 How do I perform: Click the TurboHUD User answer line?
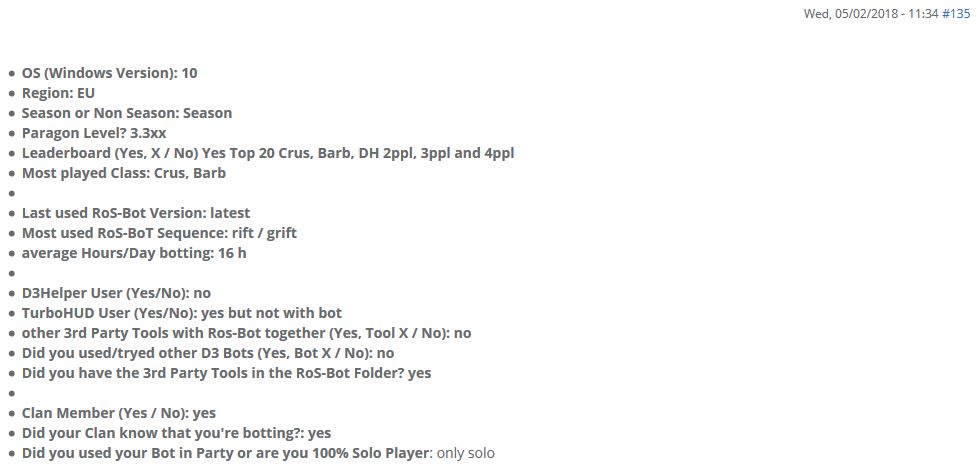(182, 312)
